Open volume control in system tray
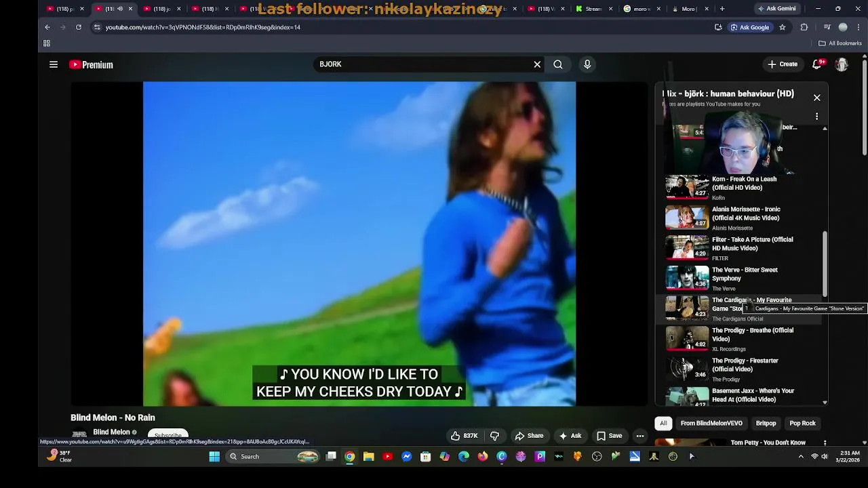 pyautogui.click(x=825, y=457)
